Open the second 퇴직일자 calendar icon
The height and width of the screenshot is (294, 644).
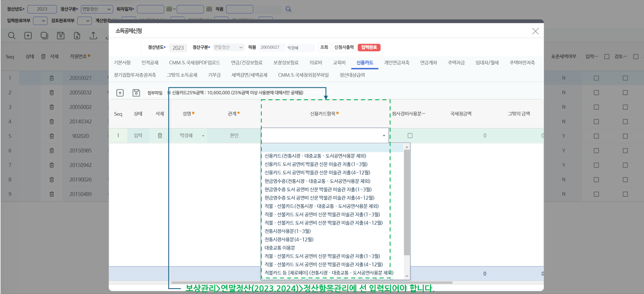coord(209,9)
